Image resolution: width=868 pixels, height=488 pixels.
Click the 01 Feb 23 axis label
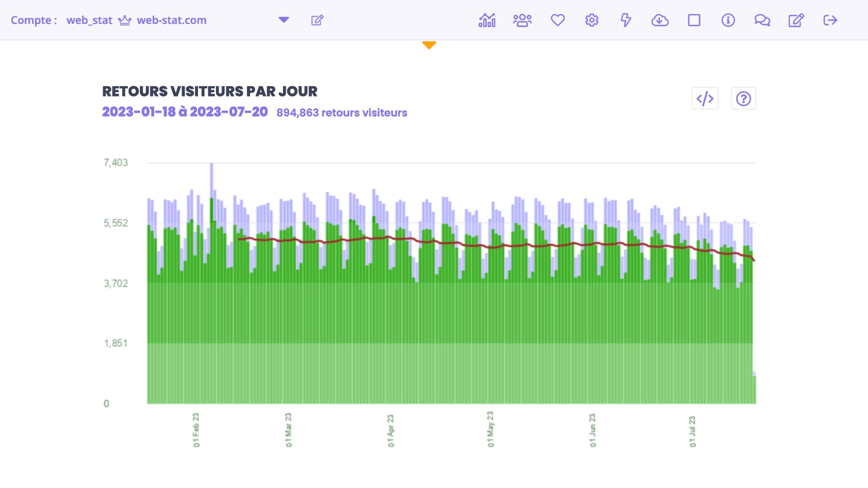tap(196, 430)
